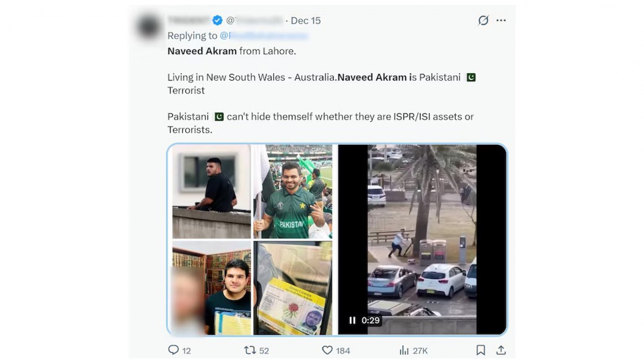The width and height of the screenshot is (644, 362).
Task: Open the blurred profile avatar
Action: (149, 27)
